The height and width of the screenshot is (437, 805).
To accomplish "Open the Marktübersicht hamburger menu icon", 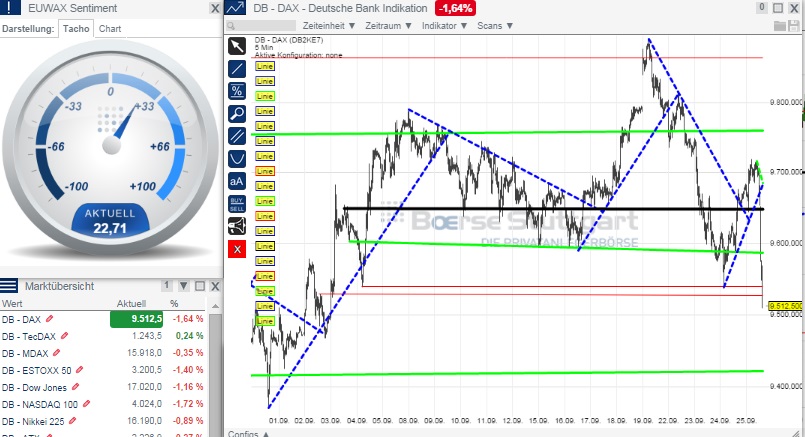I will click(9, 286).
